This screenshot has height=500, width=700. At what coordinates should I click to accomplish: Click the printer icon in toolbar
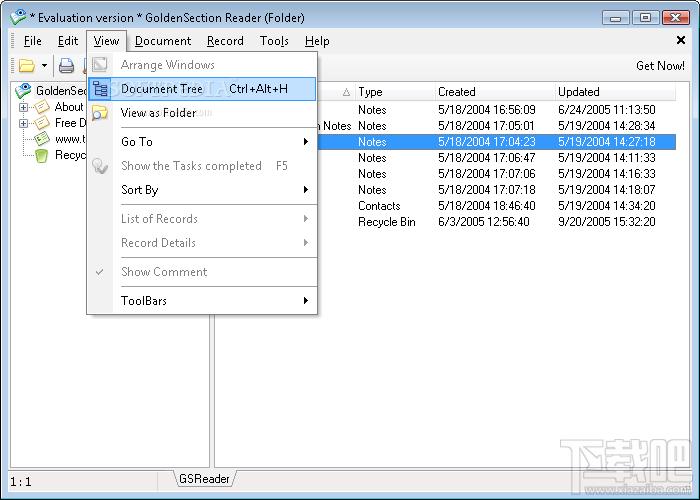[x=67, y=66]
